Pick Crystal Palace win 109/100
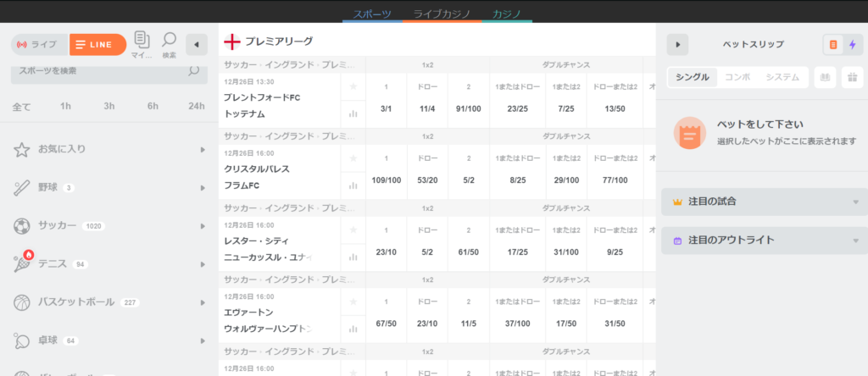 pos(387,180)
